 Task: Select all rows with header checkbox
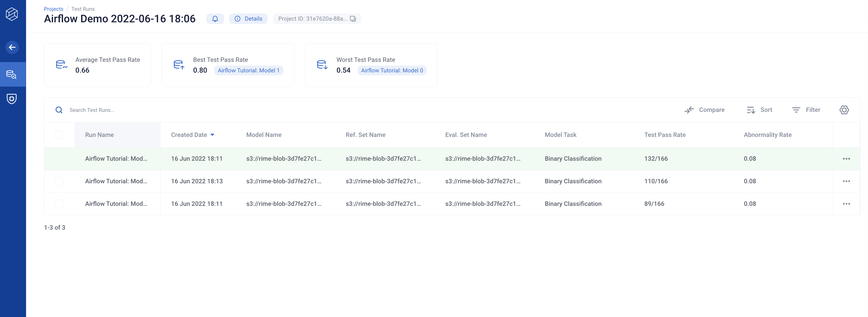pyautogui.click(x=59, y=135)
